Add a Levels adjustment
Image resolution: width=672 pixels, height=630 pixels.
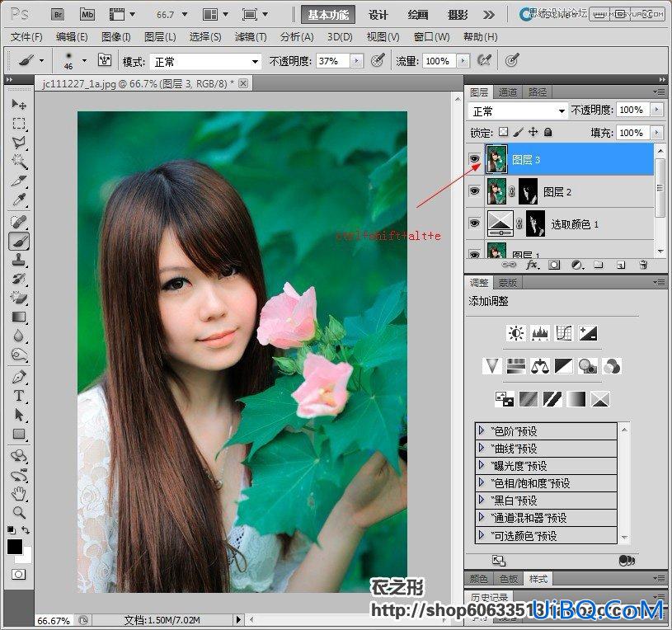tap(540, 333)
